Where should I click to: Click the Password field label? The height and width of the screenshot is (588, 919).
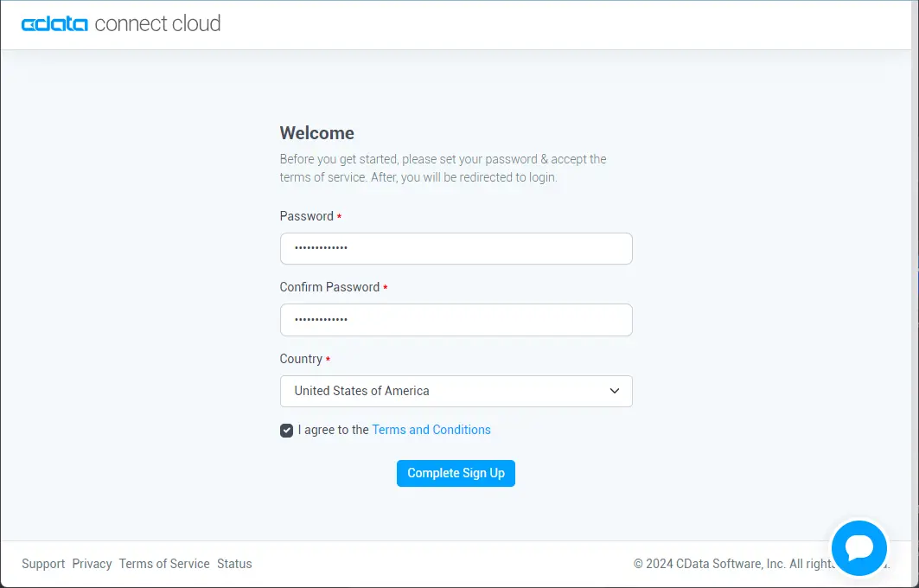coord(306,216)
